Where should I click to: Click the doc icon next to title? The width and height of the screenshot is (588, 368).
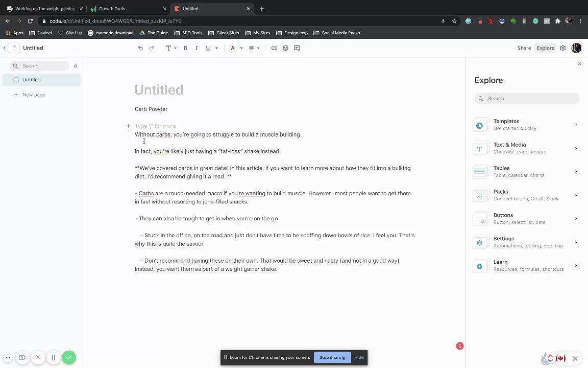(x=14, y=48)
